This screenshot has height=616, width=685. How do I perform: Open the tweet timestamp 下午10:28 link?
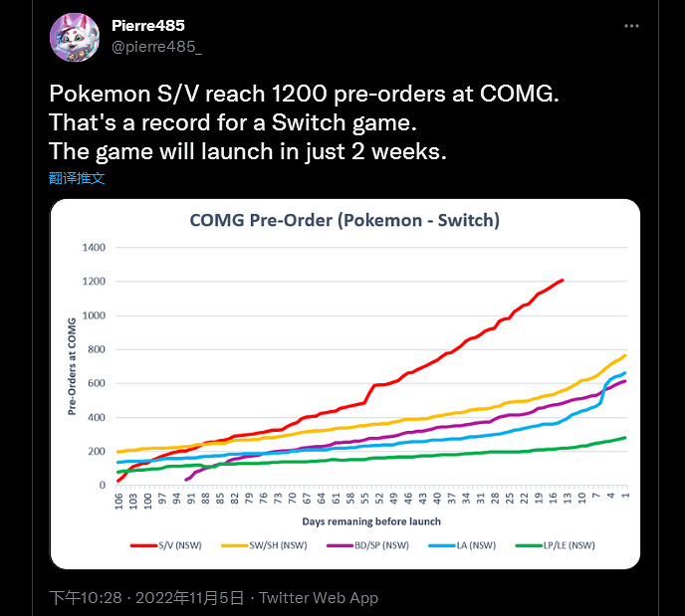[86, 598]
